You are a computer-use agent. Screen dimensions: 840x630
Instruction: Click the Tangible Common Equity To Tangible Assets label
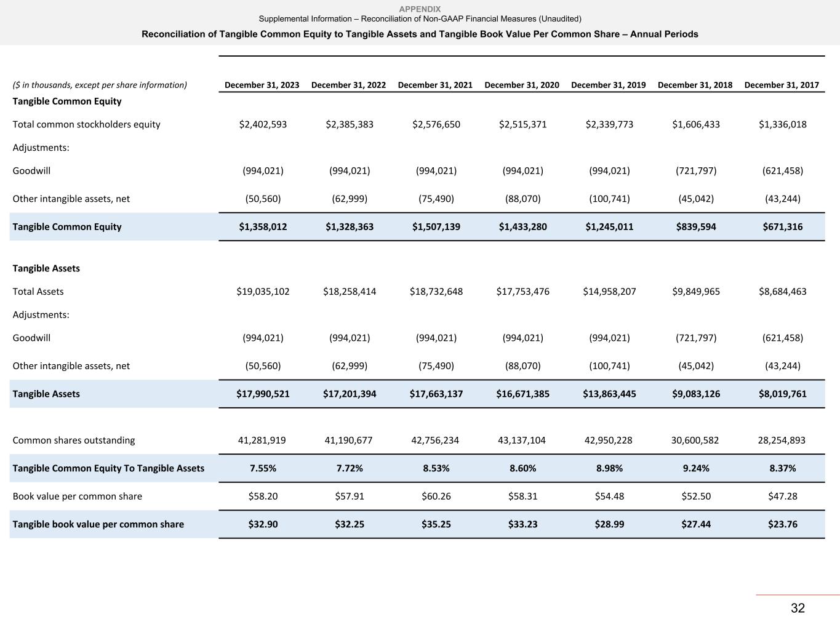(108, 468)
